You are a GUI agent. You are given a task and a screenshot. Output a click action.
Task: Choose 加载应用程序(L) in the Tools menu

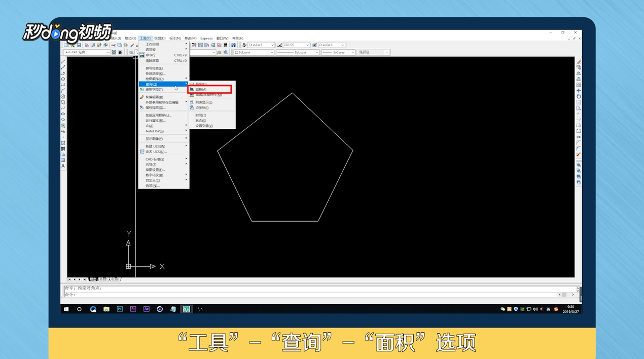163,115
